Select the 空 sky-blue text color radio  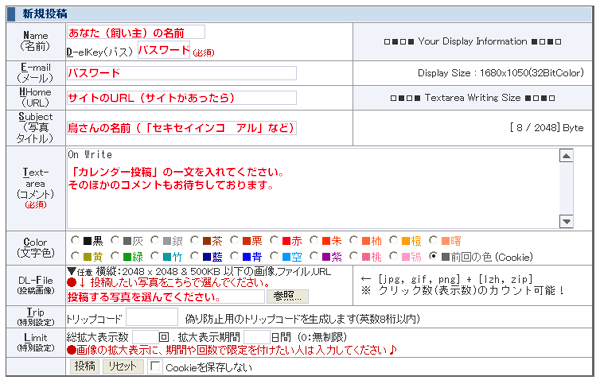coord(274,256)
